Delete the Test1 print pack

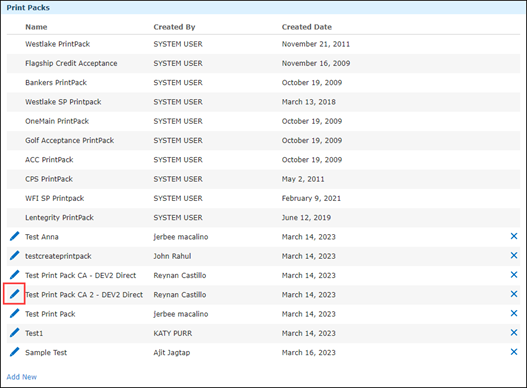click(x=514, y=333)
